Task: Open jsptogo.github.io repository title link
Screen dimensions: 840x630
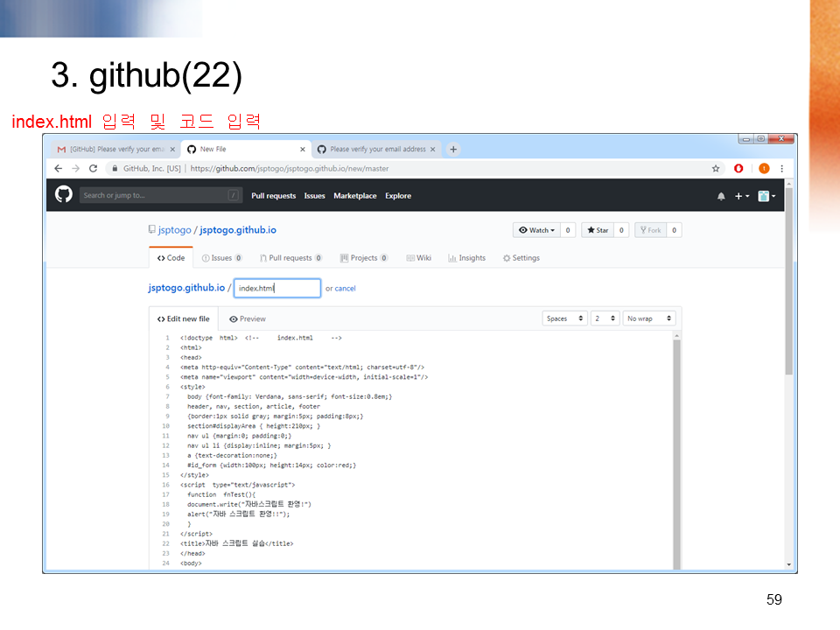Action: (238, 230)
